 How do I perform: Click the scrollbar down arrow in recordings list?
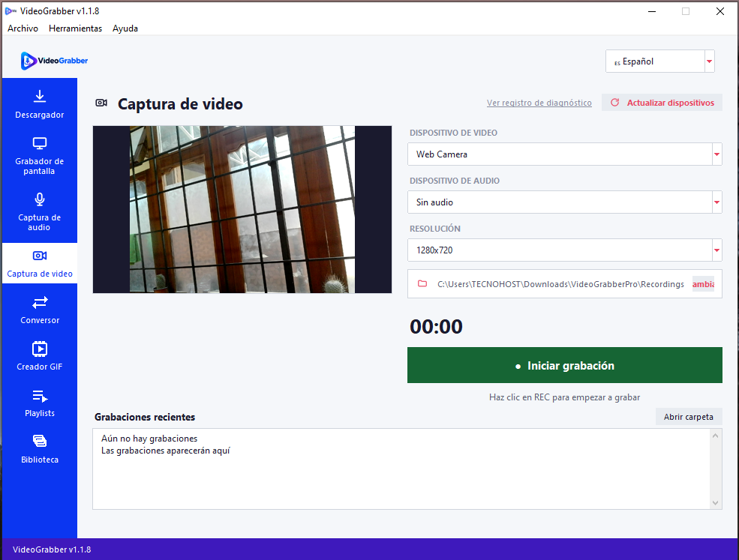click(716, 502)
